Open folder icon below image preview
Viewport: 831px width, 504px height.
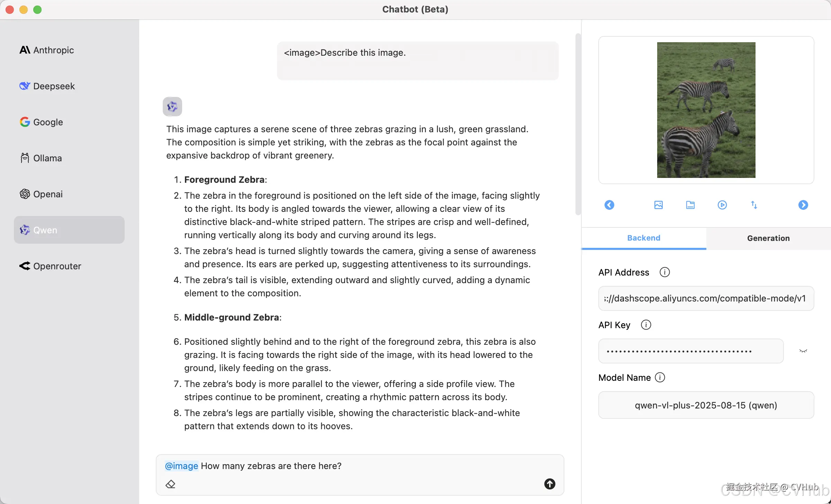click(x=690, y=205)
